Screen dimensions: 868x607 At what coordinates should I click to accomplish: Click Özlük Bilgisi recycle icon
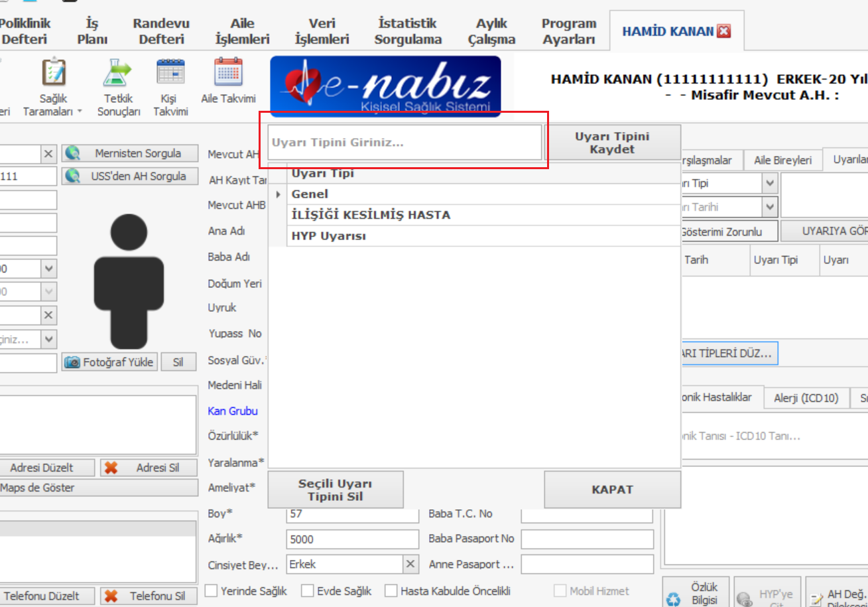tap(674, 599)
